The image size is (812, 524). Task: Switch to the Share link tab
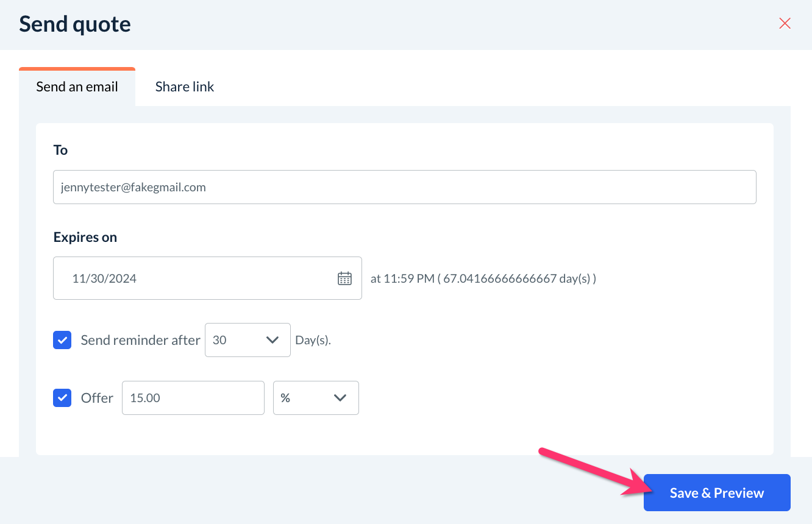coord(185,87)
